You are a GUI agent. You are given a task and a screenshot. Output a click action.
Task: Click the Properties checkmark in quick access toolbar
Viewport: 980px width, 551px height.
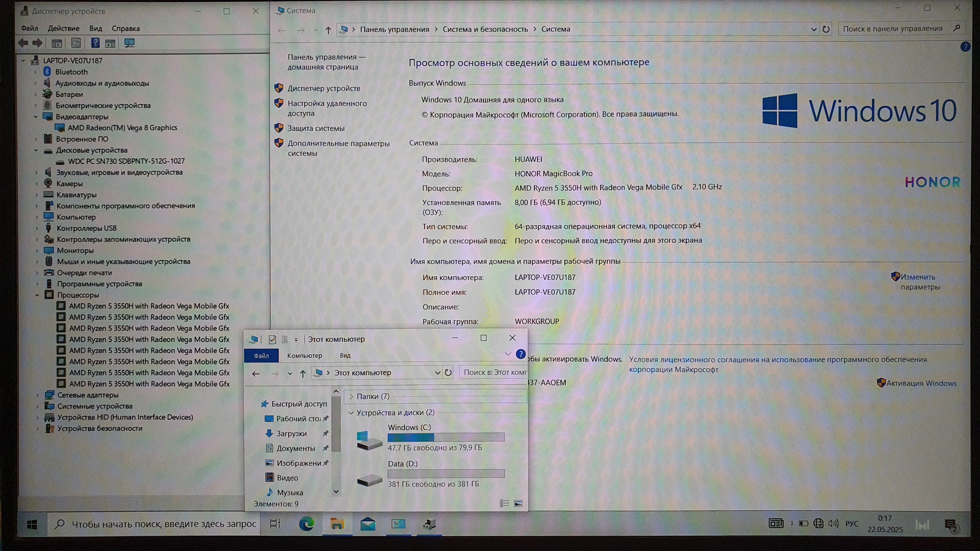272,340
